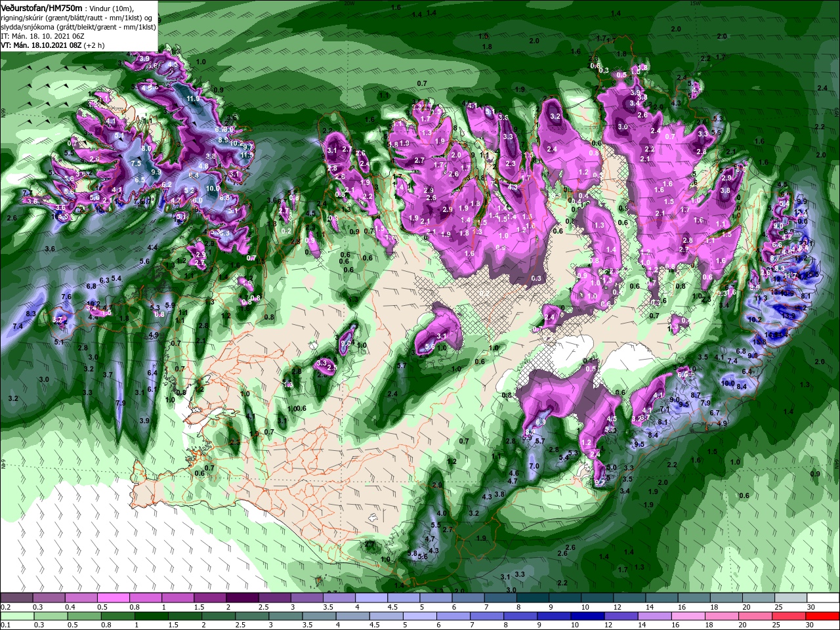Click the 8.3 value on the map
Image resolution: width=840 pixels, height=630 pixels.
(31, 314)
